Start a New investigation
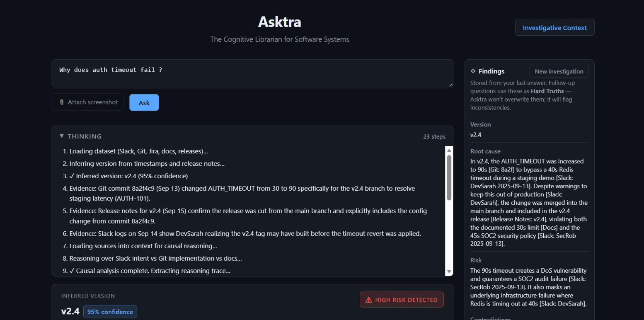644x320 pixels. (559, 71)
